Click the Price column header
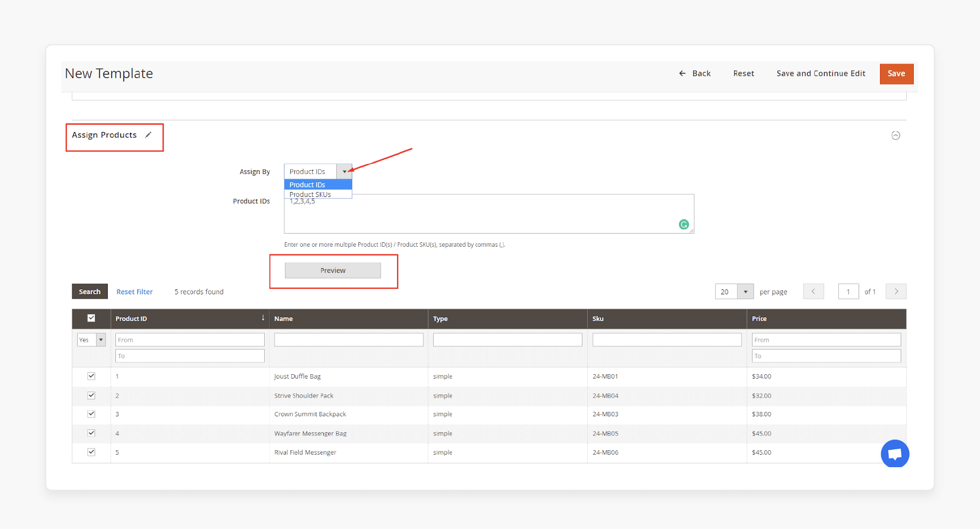 click(x=826, y=318)
